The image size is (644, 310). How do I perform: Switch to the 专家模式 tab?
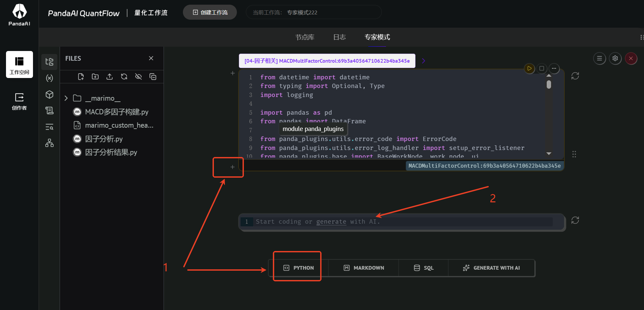point(377,37)
